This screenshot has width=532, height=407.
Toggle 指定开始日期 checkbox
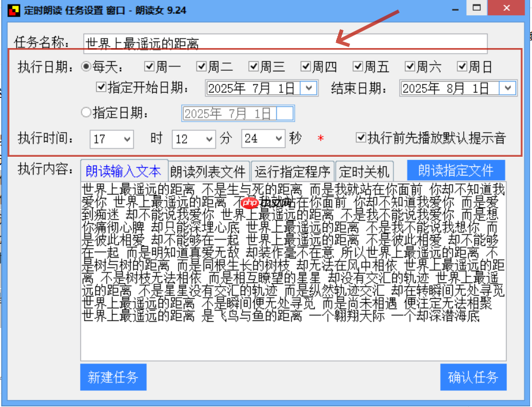(101, 87)
